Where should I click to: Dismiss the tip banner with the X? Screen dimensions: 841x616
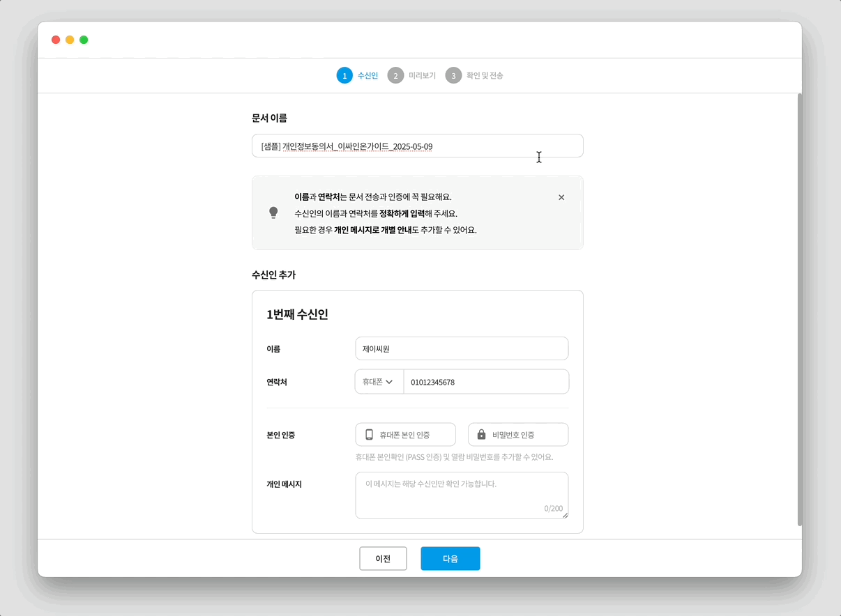pos(561,197)
